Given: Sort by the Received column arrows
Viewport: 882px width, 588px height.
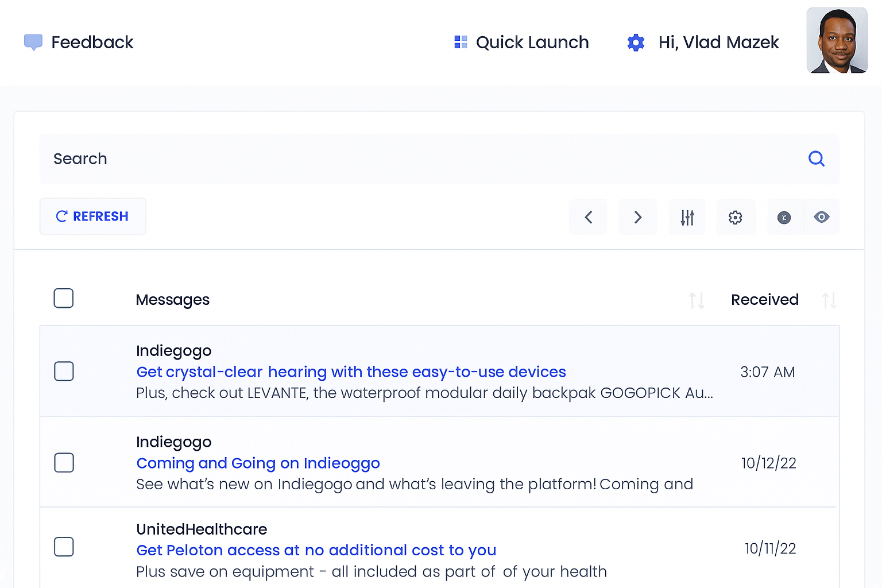Looking at the screenshot, I should point(829,300).
